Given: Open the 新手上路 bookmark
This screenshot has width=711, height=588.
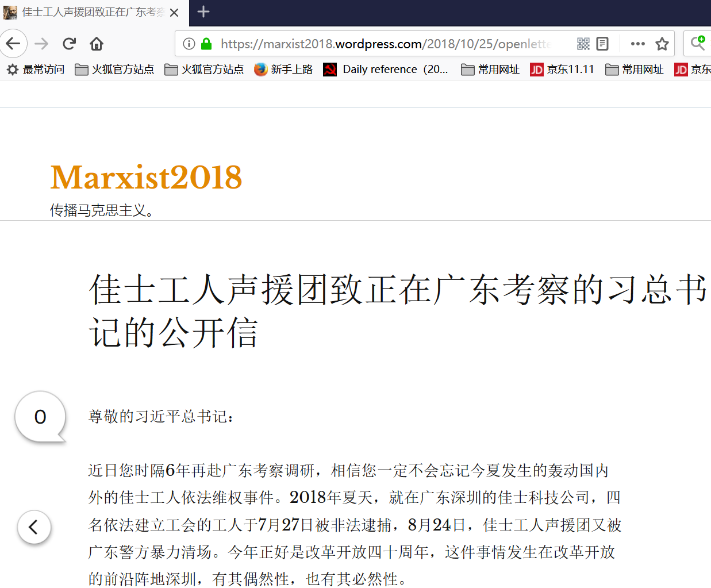Looking at the screenshot, I should (283, 70).
